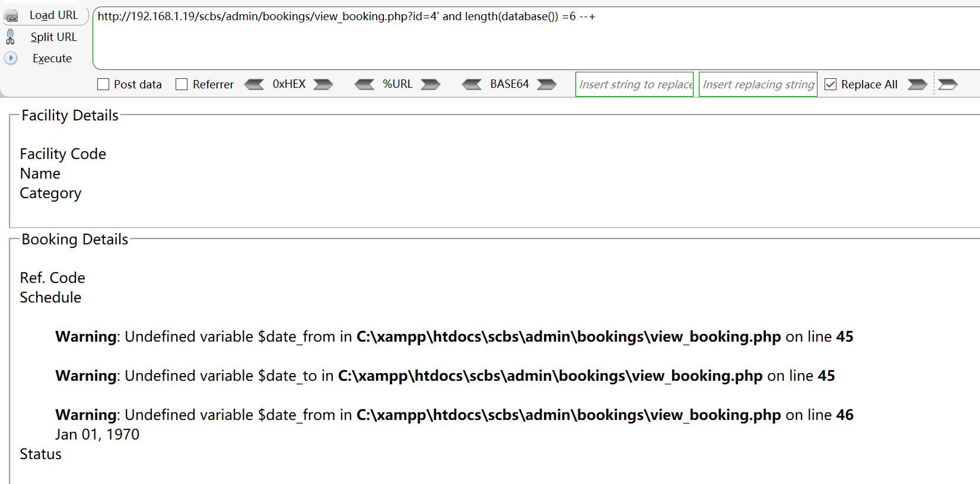980x484 pixels.
Task: Click the 'Schedule' label
Action: point(50,297)
